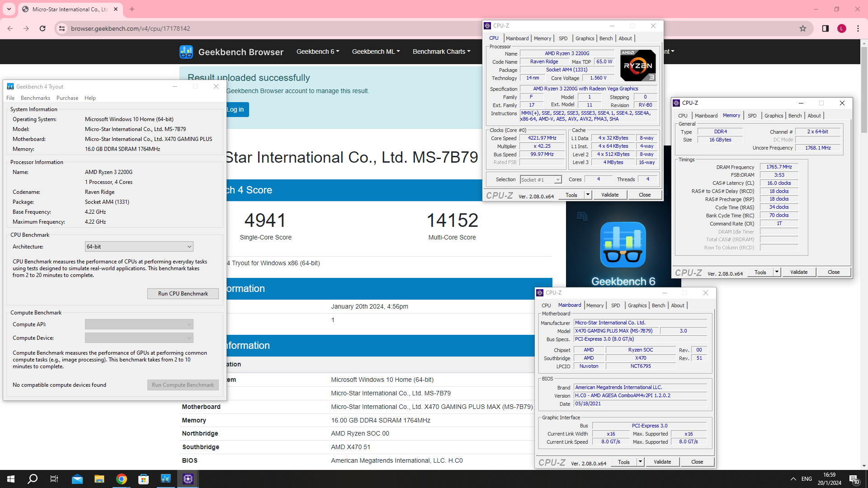This screenshot has height=488, width=868.
Task: Open Microsoft Store from the taskbar
Action: coord(144,479)
